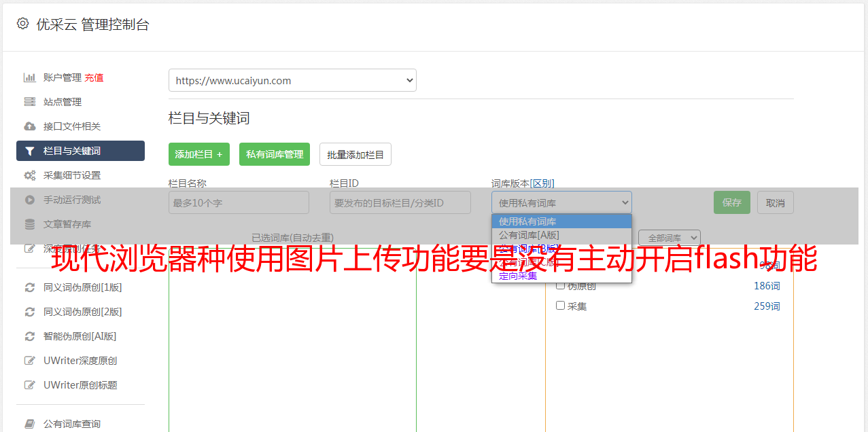Click the green 添加栏目 + button
The image size is (868, 432).
[x=199, y=154]
